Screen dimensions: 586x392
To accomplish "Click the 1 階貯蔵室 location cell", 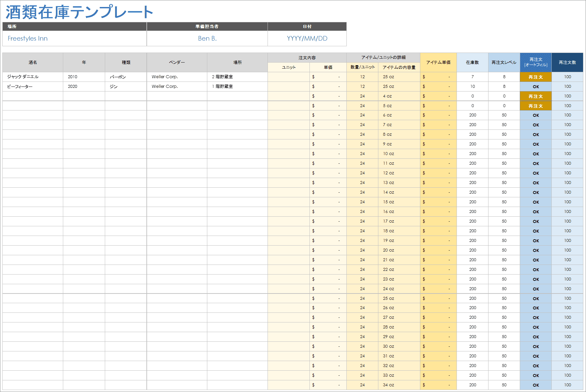I will pyautogui.click(x=237, y=87).
